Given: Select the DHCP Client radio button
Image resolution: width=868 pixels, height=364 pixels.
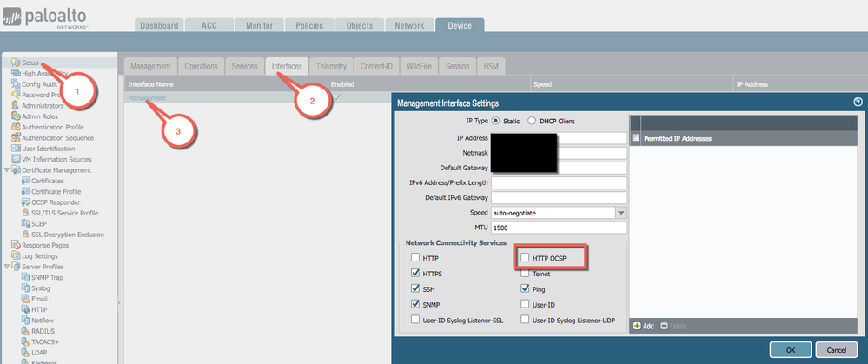Looking at the screenshot, I should [532, 121].
